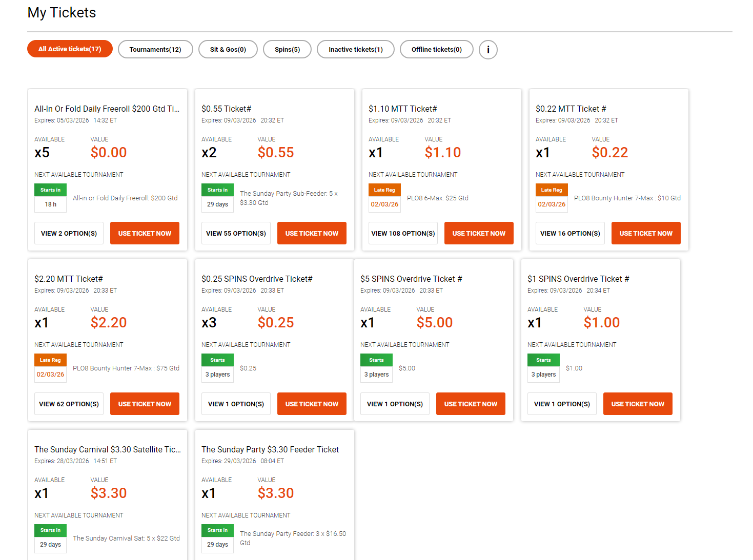Switch to the Tournaments(12) filter tab
The width and height of the screenshot is (753, 560).
click(155, 50)
